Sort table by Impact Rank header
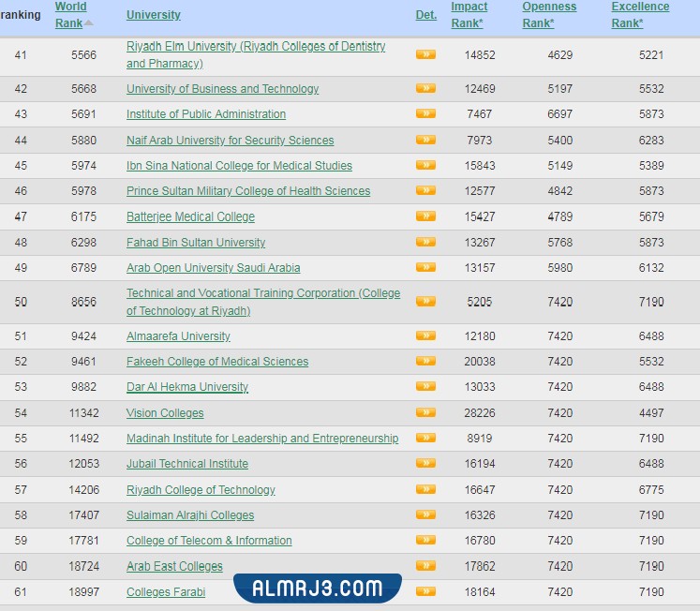The width and height of the screenshot is (700, 611). coord(469,15)
